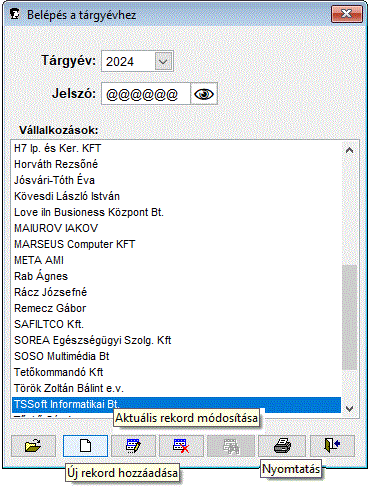The width and height of the screenshot is (370, 488).
Task: Toggle password visibility with eye icon
Action: 204,94
